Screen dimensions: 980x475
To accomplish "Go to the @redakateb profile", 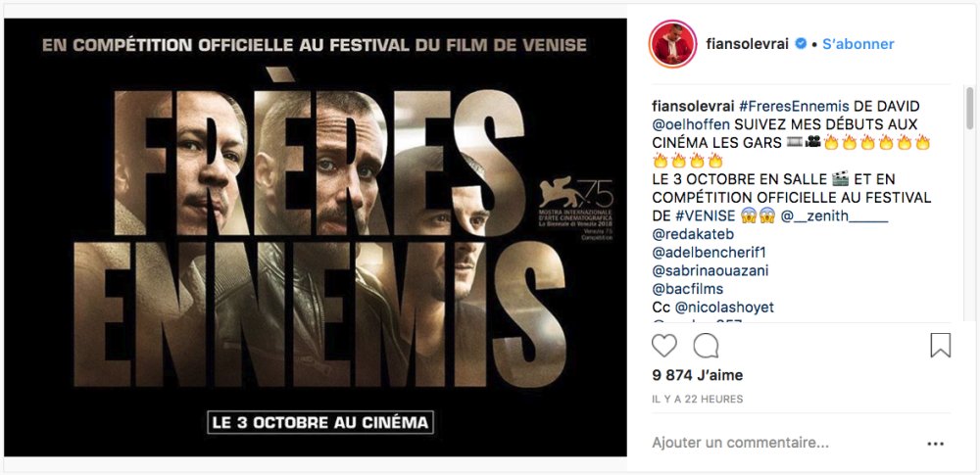I will pyautogui.click(x=693, y=234).
